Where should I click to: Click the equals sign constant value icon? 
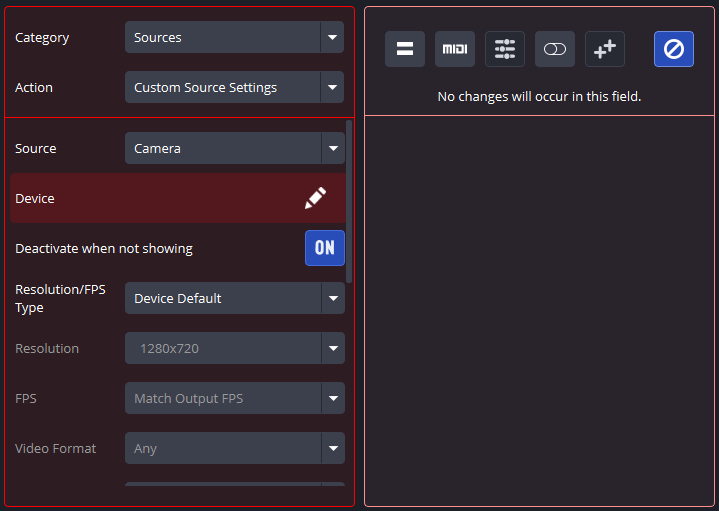pyautogui.click(x=405, y=49)
